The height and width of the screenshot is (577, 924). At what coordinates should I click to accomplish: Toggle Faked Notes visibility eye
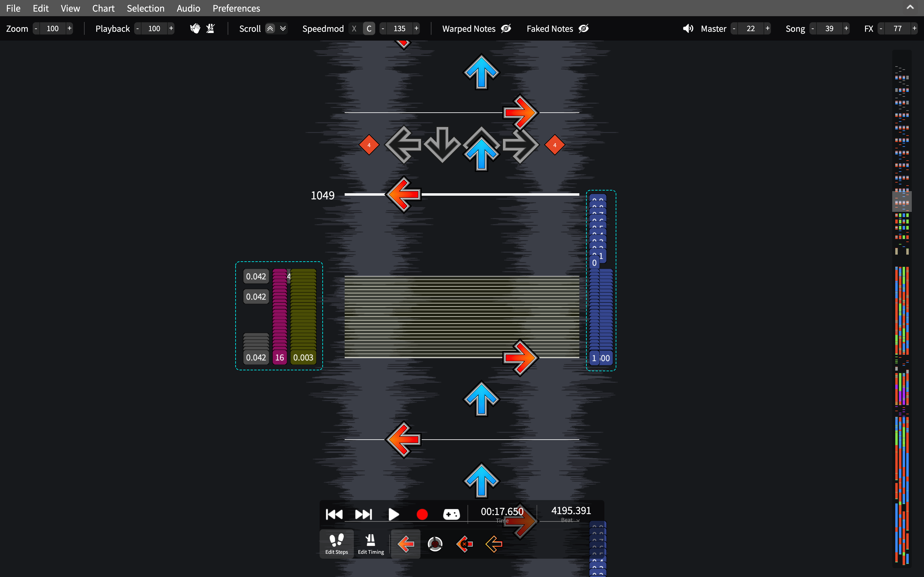583,29
